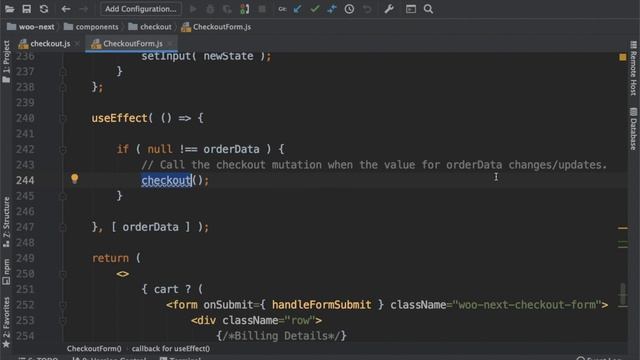The width and height of the screenshot is (640, 360).
Task: Open the Add Configuration... selector
Action: coord(141,9)
